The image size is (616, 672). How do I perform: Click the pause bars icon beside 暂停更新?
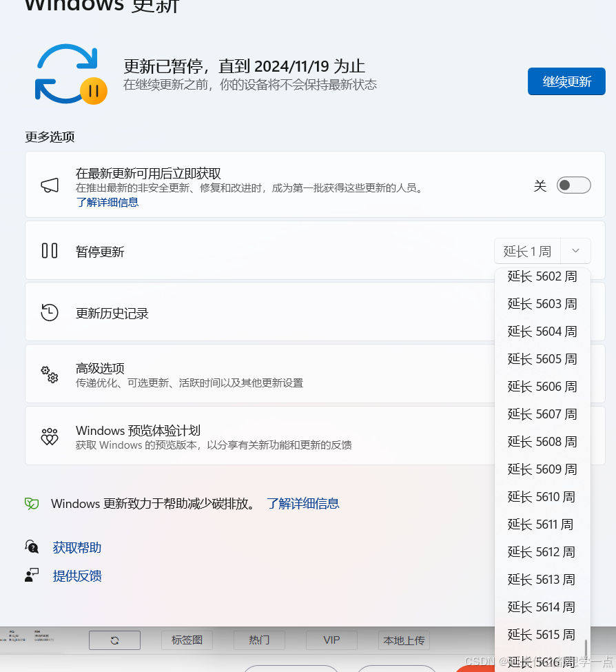click(50, 251)
